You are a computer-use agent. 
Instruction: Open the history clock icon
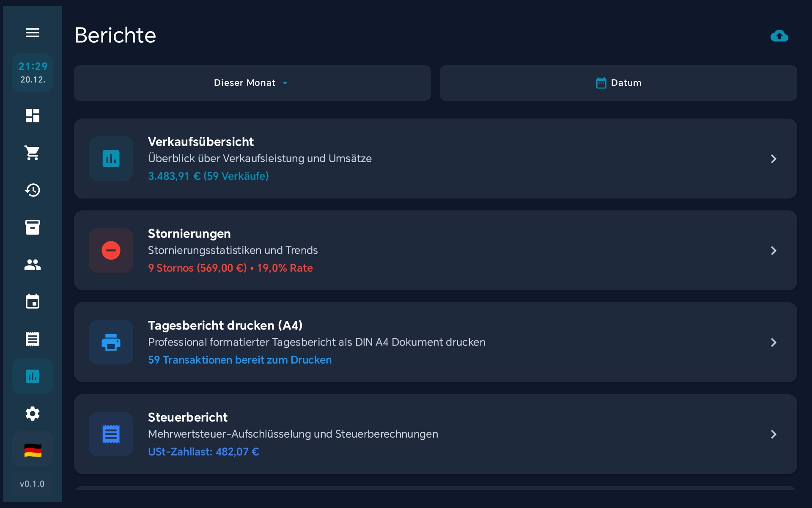(33, 190)
